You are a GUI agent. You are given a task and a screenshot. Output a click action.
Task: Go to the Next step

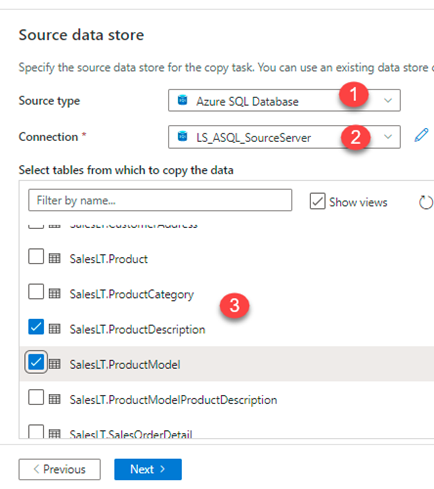[x=148, y=469]
